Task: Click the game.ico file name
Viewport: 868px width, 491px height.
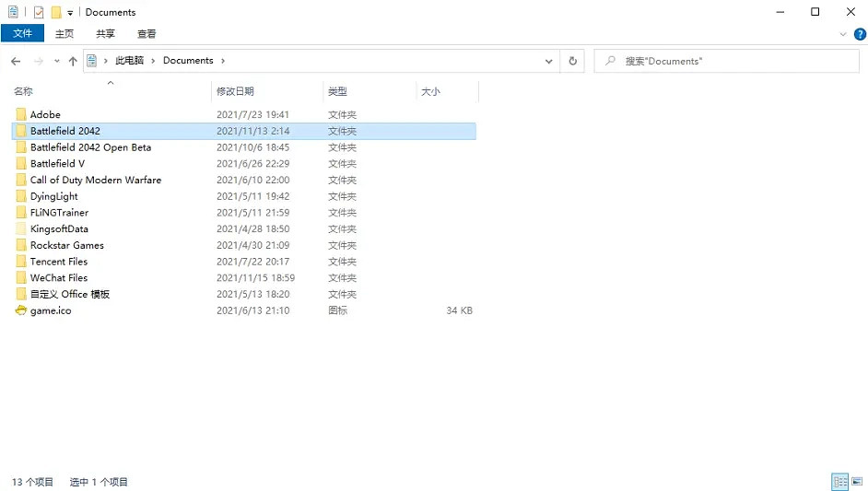Action: (x=51, y=310)
